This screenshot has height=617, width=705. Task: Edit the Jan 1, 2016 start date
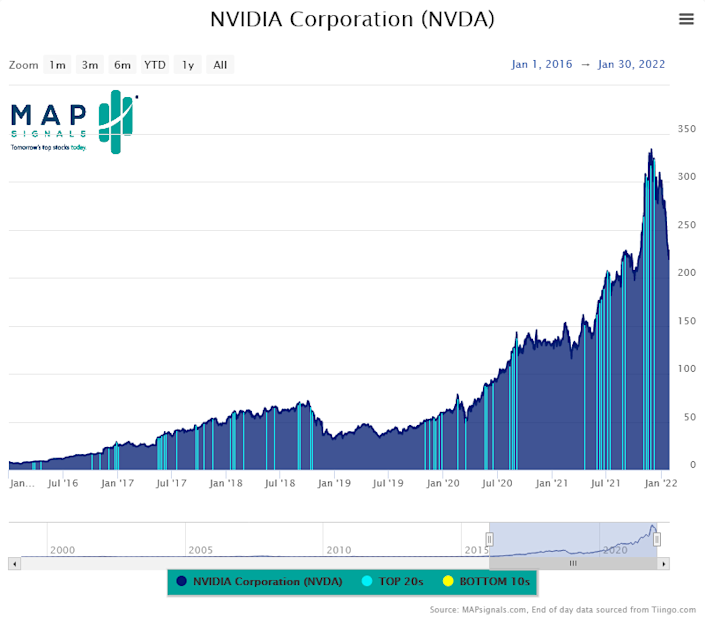[x=542, y=64]
